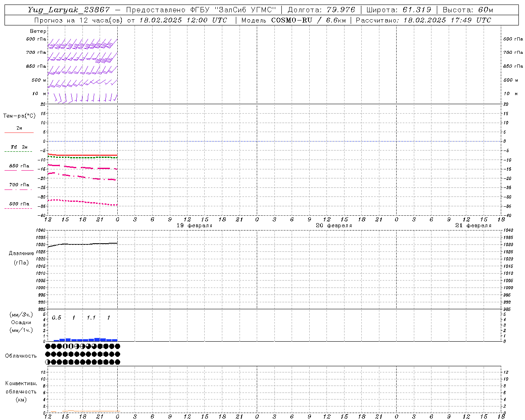Click the Давление pressure panel label

point(21,253)
